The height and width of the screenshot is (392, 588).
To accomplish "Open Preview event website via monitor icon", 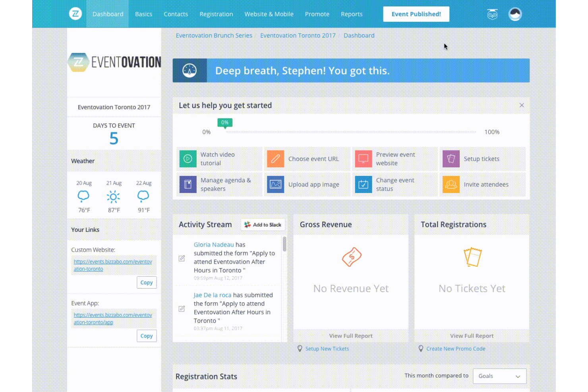I will coord(363,158).
